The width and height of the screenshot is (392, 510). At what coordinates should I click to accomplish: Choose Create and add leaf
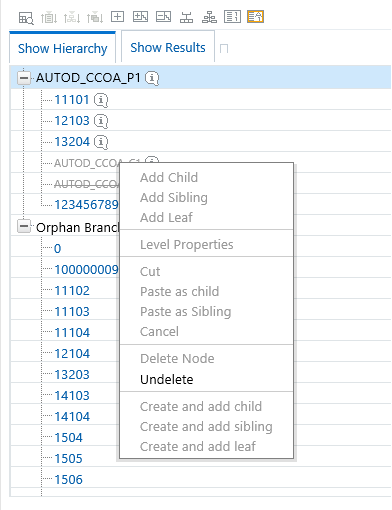click(198, 446)
